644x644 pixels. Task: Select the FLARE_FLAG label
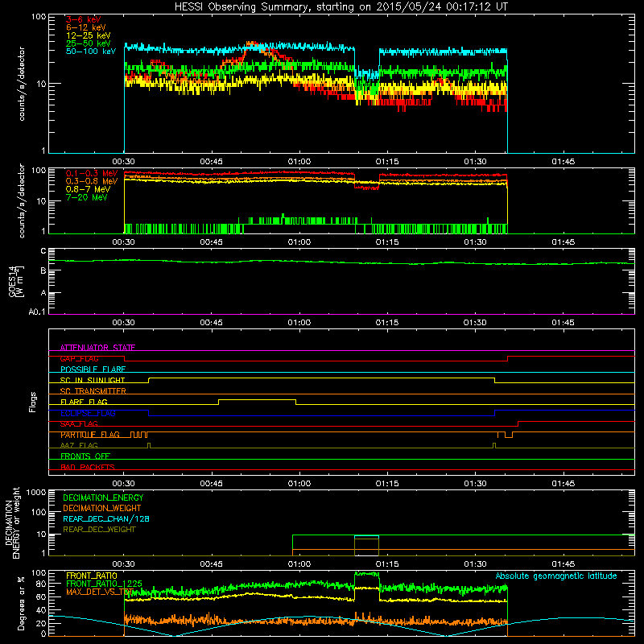(84, 402)
